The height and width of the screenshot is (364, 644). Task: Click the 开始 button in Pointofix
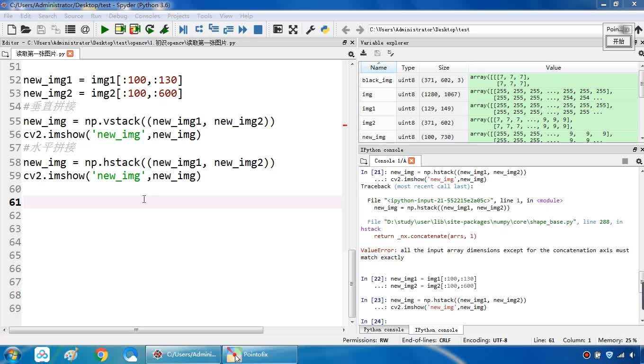[618, 41]
